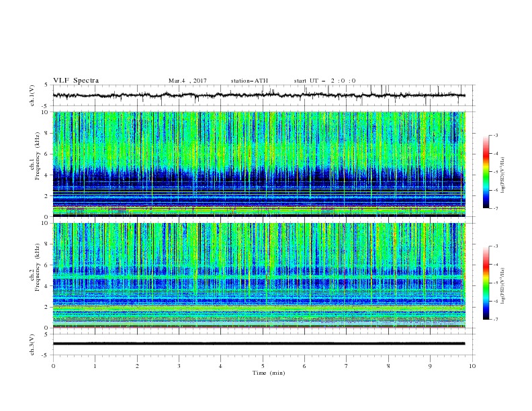This screenshot has width=532, height=411.
Task: Click the "Time (min)" x-axis label
Action: tap(269, 373)
